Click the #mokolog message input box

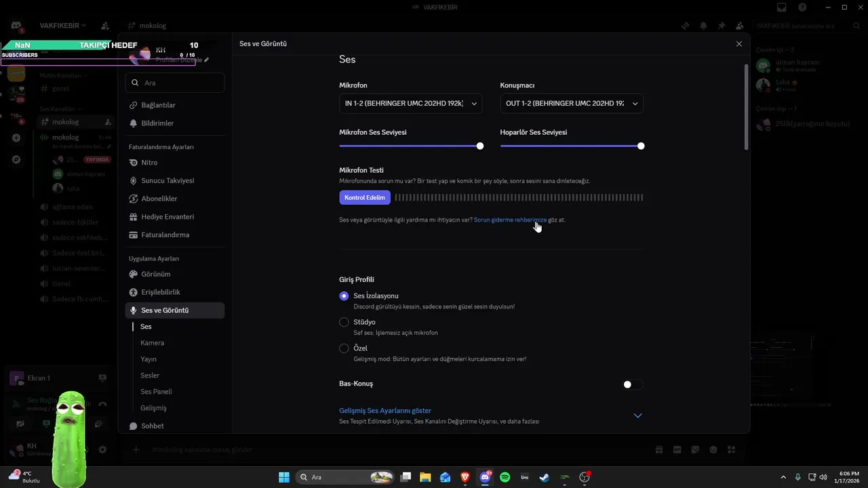(393, 449)
